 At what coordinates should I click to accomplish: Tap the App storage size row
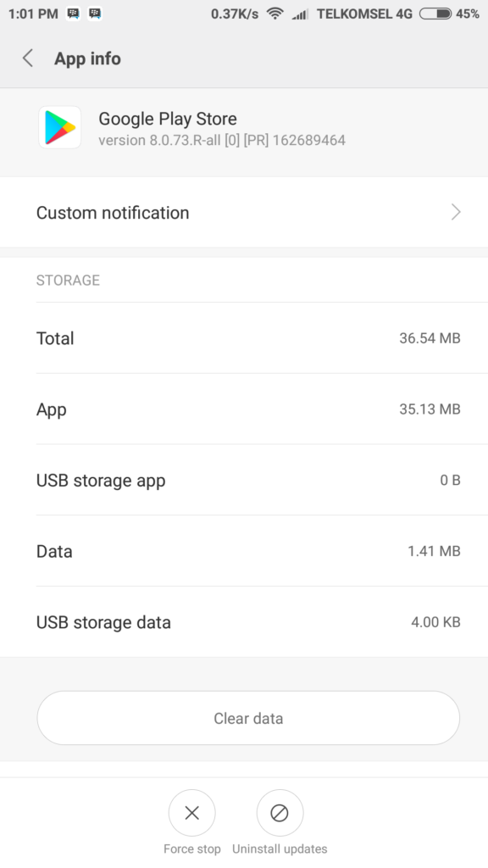pyautogui.click(x=244, y=409)
